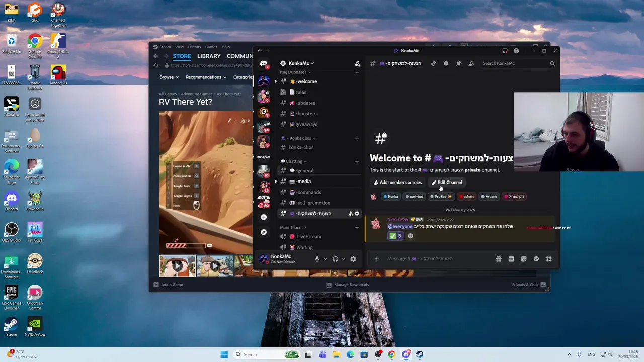The height and width of the screenshot is (362, 644).
Task: Open Discord Inbox icon in title bar
Action: tap(505, 51)
